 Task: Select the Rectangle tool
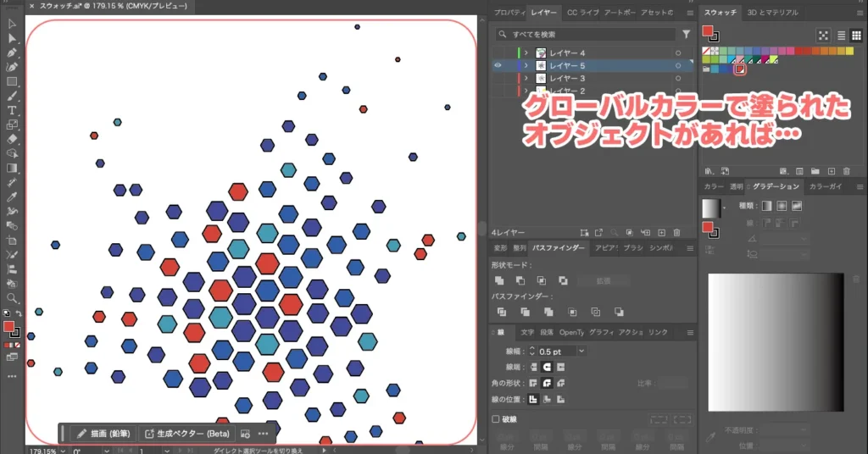[x=12, y=81]
